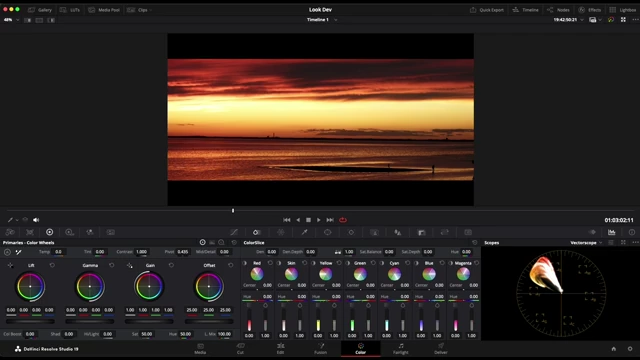640x360 pixels.
Task: Switch to the Lightbox view
Action: click(622, 10)
